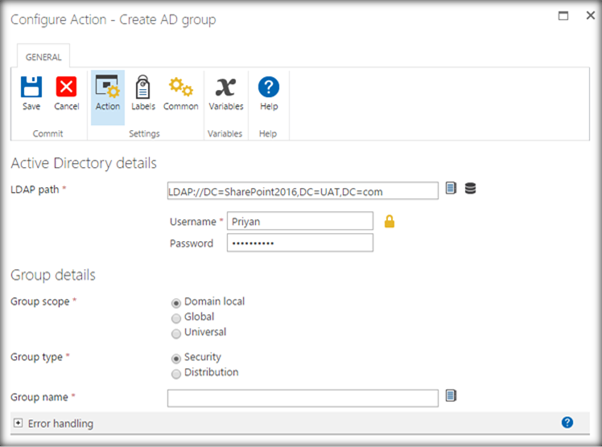
Task: Click insert reference icon beside LDAP path
Action: (x=451, y=189)
